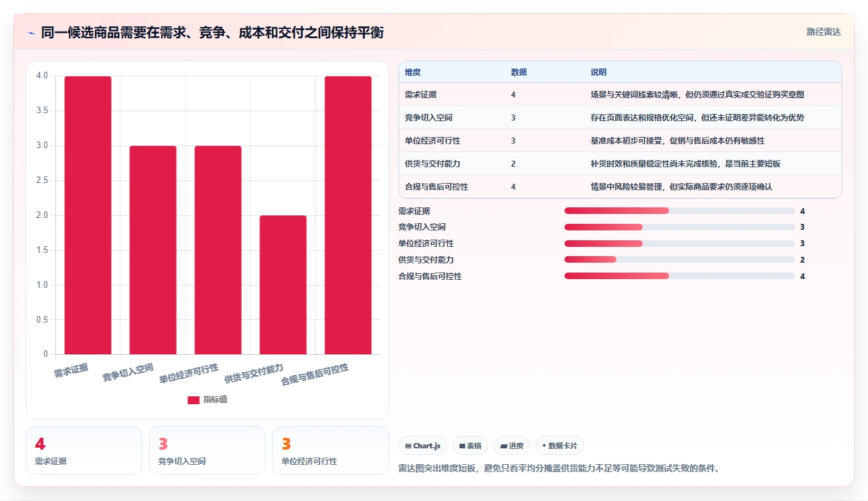868x501 pixels.
Task: Click the 合规与售后可控性 bar in chart
Action: 348,215
